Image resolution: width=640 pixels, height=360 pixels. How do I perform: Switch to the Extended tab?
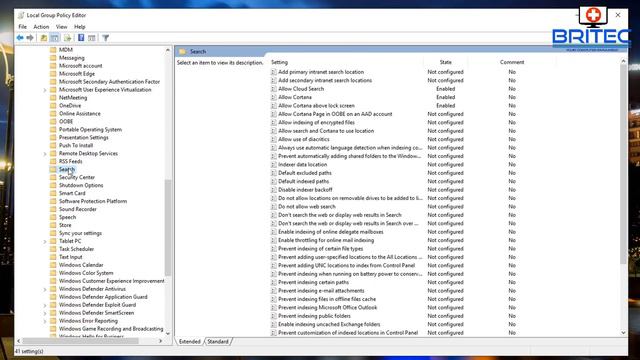(x=189, y=341)
